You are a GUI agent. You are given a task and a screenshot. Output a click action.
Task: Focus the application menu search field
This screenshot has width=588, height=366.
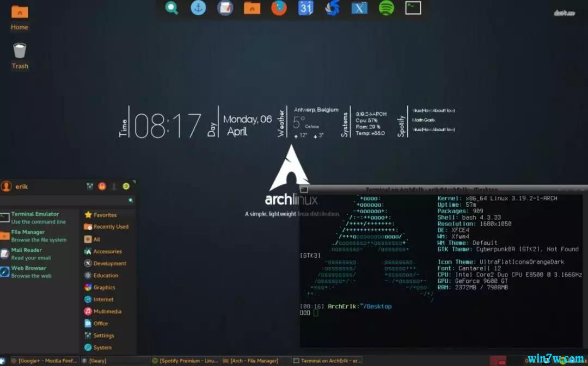tap(68, 201)
